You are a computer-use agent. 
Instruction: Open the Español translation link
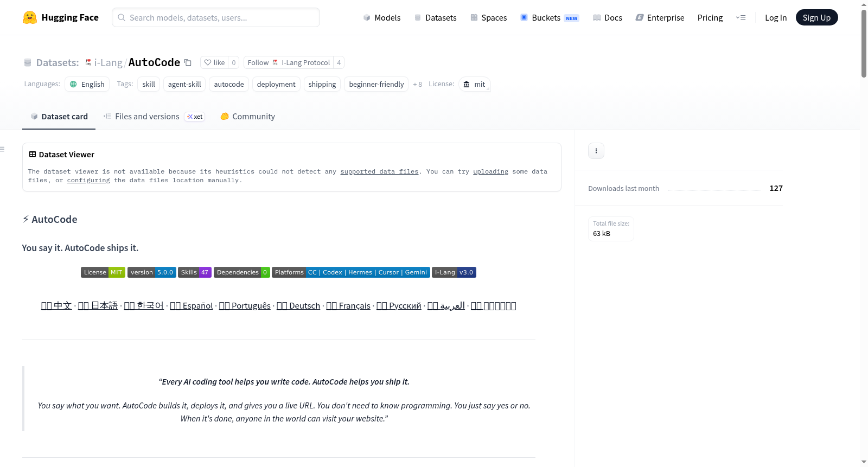click(x=192, y=306)
